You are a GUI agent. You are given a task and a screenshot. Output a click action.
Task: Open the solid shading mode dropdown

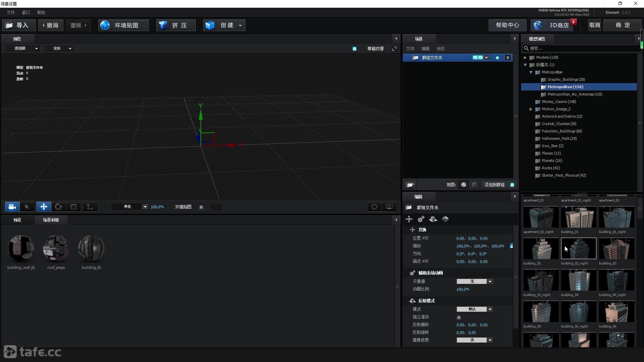coord(60,48)
